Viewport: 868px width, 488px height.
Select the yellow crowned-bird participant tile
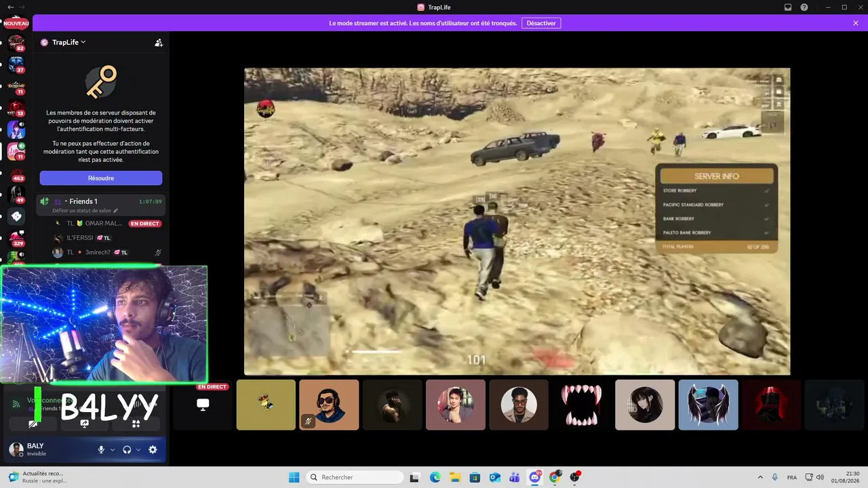266,405
